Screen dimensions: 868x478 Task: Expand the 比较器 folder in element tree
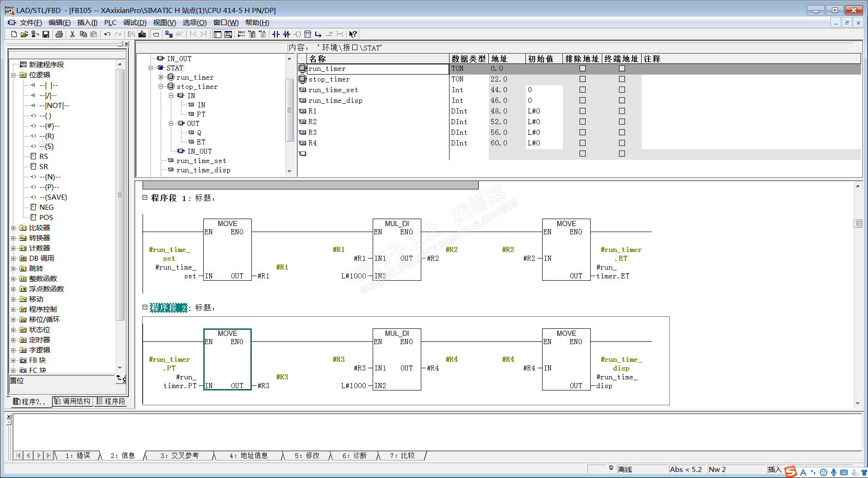(13, 228)
